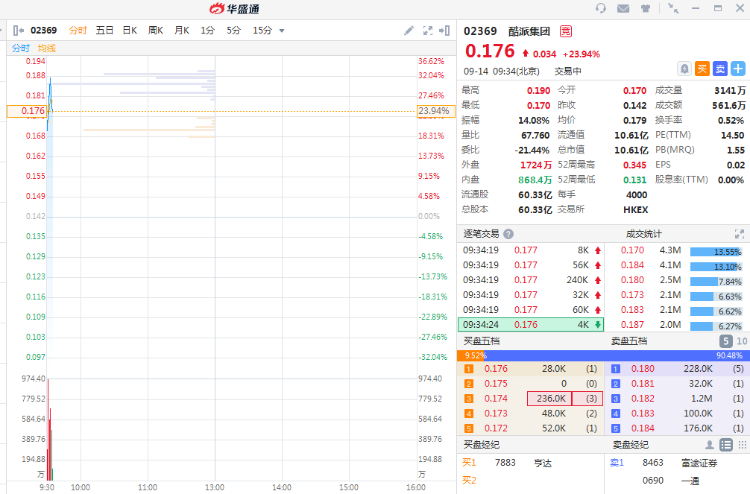Open the 15分 interval dropdown arrow
750x494 pixels.
point(282,31)
